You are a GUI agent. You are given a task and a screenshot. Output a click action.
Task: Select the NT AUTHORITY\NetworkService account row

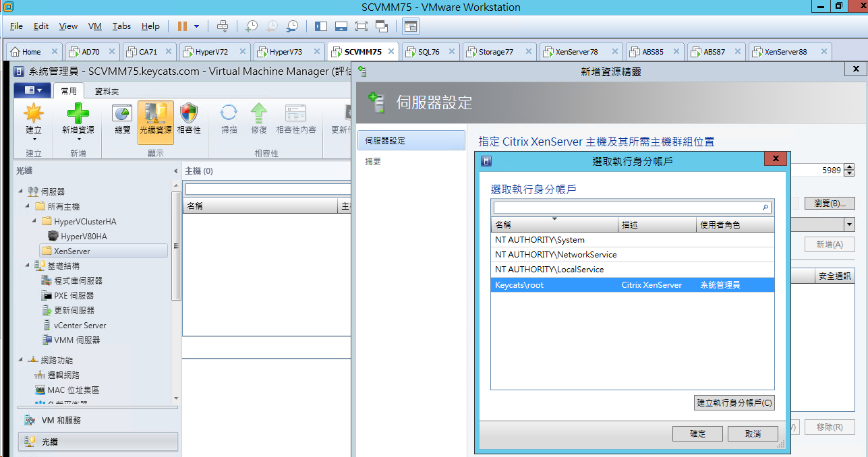(633, 255)
